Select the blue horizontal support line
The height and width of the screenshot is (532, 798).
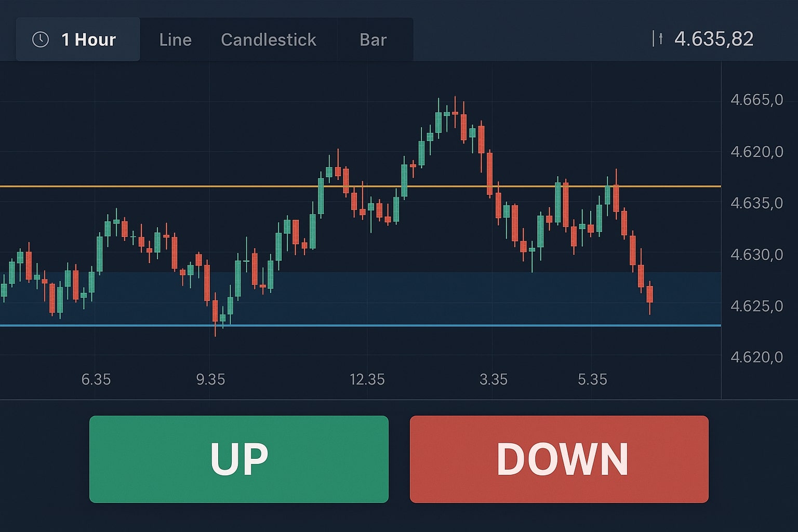361,326
